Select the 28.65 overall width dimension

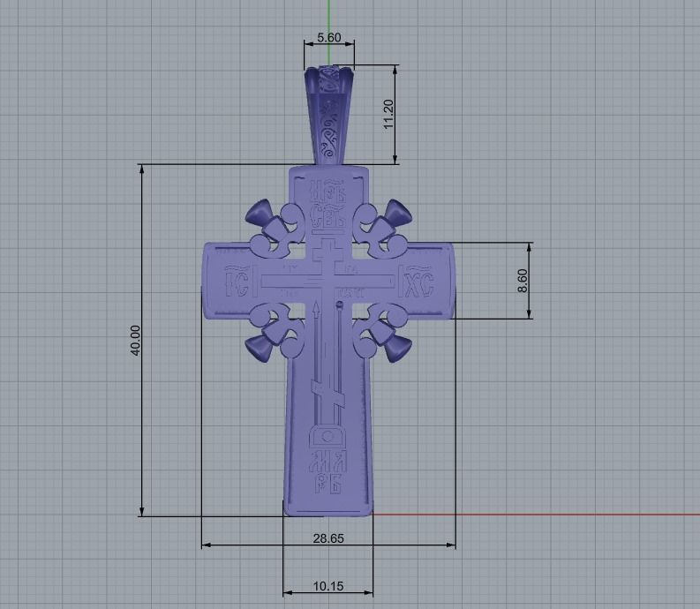[328, 538]
